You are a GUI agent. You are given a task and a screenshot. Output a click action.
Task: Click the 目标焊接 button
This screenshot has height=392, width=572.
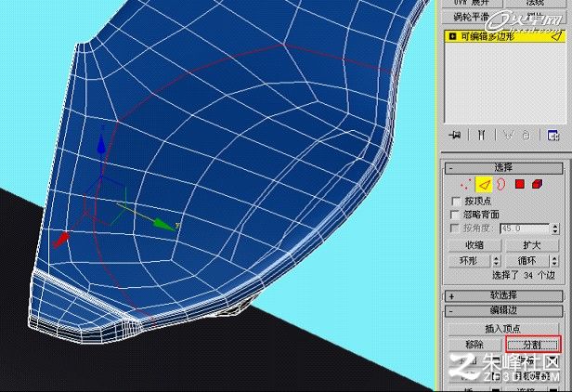(x=533, y=375)
